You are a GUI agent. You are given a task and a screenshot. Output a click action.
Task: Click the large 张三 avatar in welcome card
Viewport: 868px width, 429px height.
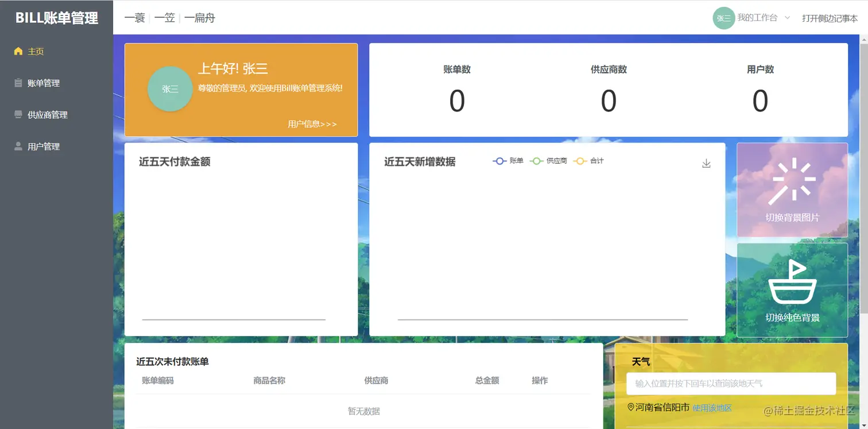click(x=170, y=89)
